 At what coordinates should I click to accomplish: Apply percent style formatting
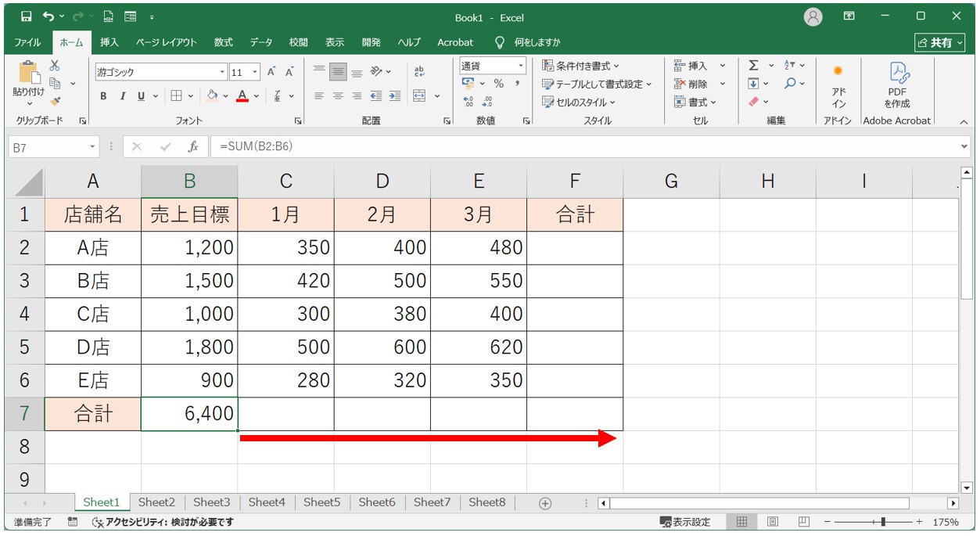(x=499, y=84)
